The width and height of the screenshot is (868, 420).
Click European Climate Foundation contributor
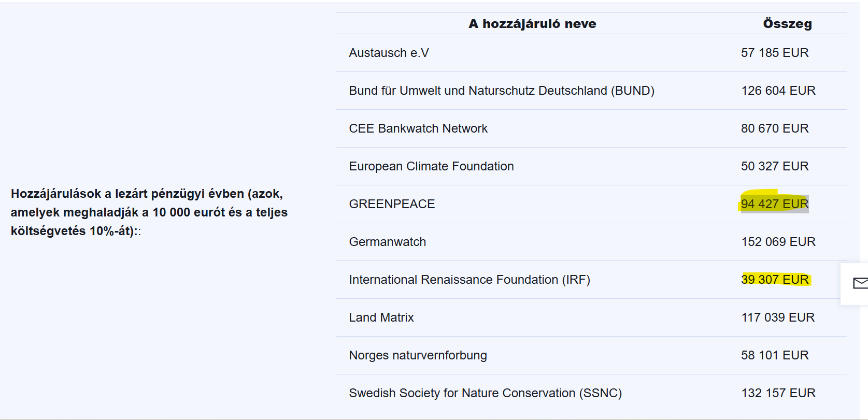pos(431,166)
